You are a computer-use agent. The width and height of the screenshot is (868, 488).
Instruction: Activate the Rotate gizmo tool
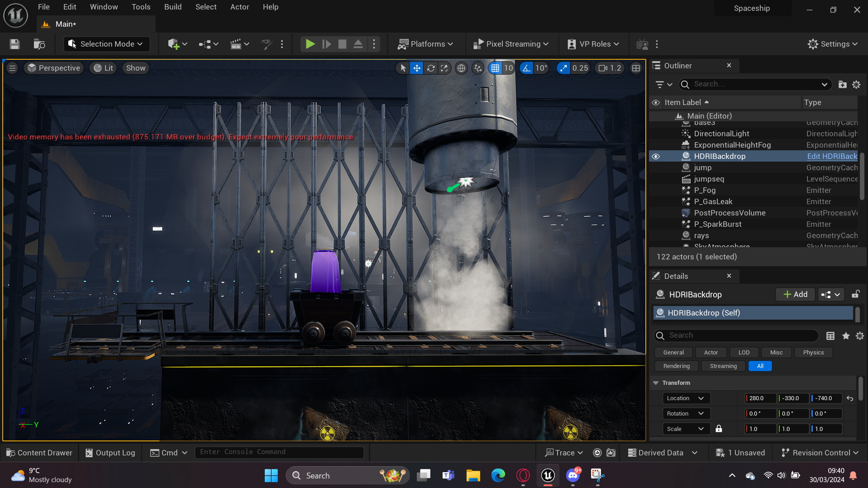pos(431,68)
